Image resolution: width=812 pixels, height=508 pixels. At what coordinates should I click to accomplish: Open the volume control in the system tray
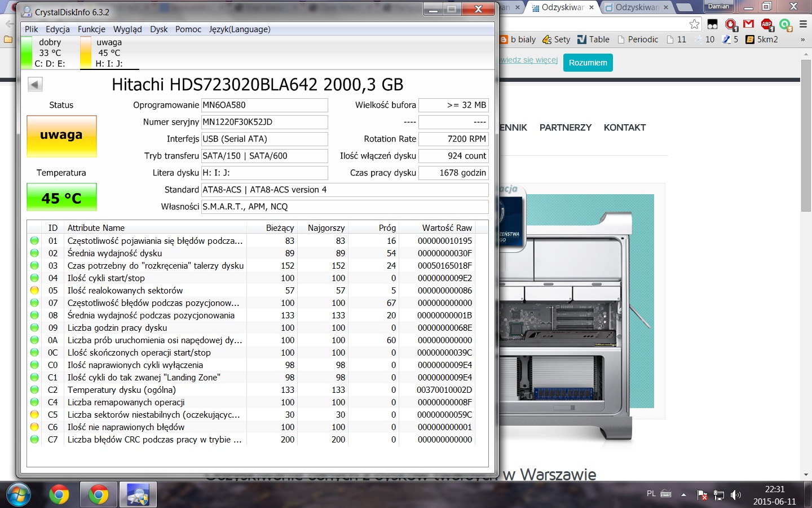tap(736, 495)
